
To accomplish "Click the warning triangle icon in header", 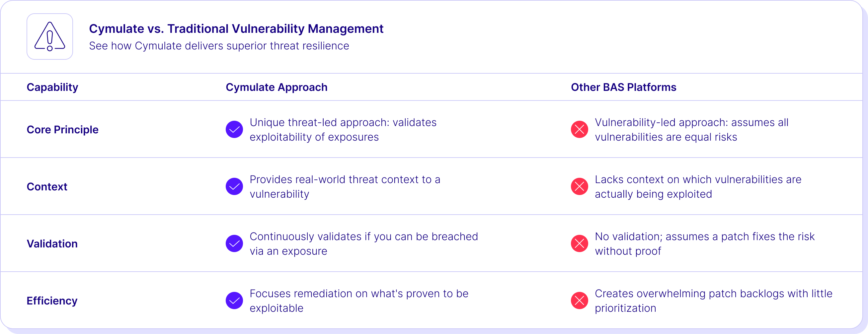I will coord(50,36).
